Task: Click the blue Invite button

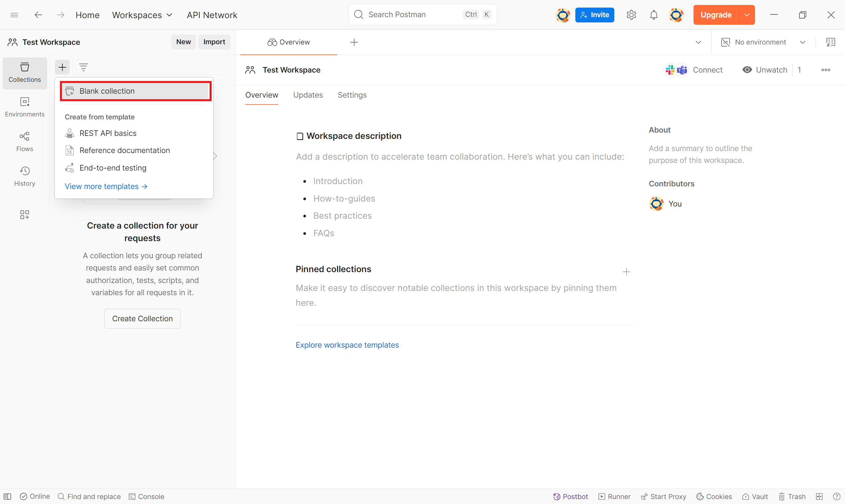Action: point(594,15)
